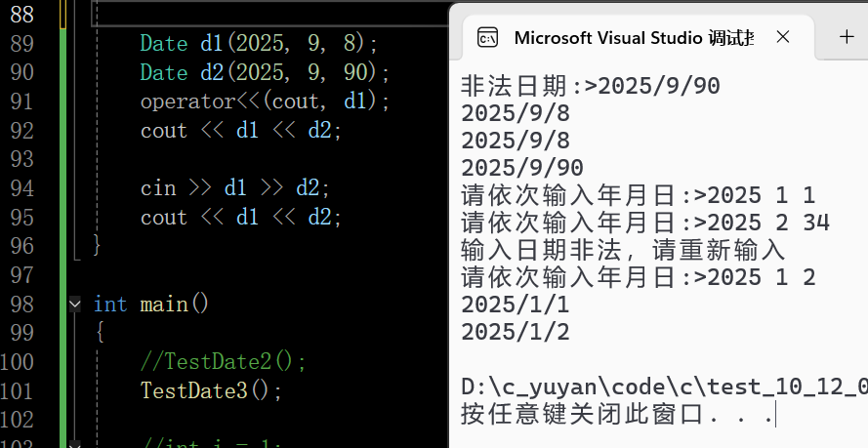868x448 pixels.
Task: Close the Microsoft Visual Studio debug console tab
Action: tap(783, 37)
